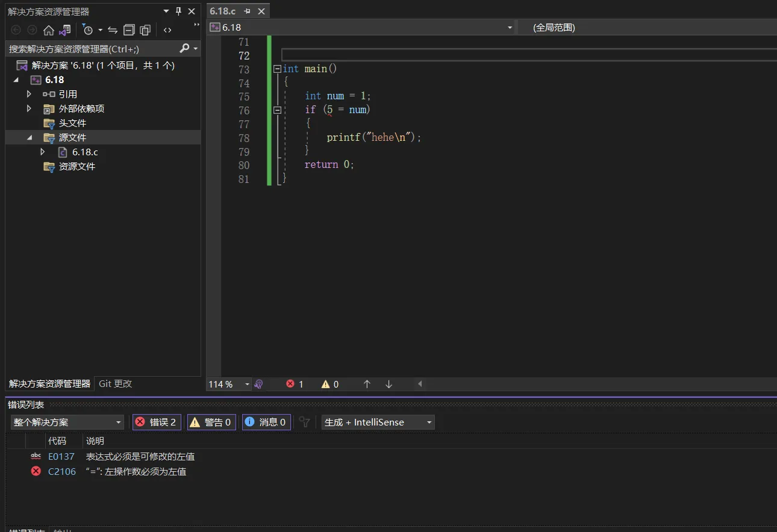Collapse the main() function outline
777x532 pixels.
tap(277, 69)
